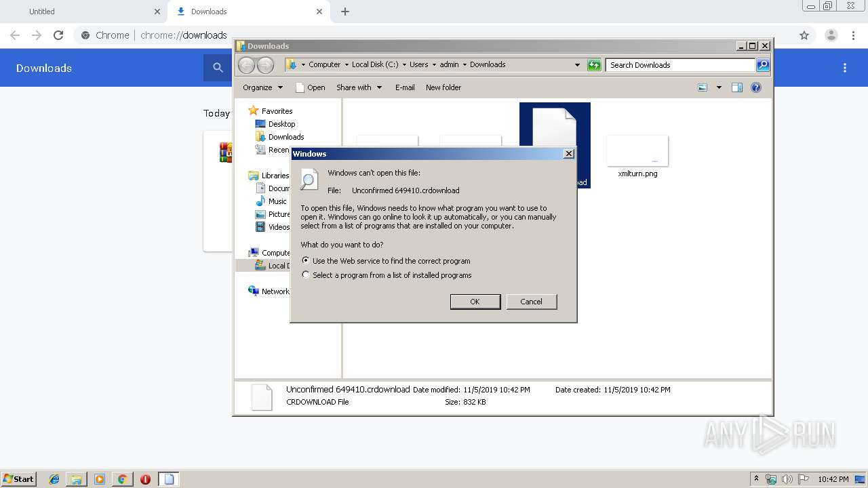Select Network in navigation pane
Screen dimensions: 868x488
275,291
